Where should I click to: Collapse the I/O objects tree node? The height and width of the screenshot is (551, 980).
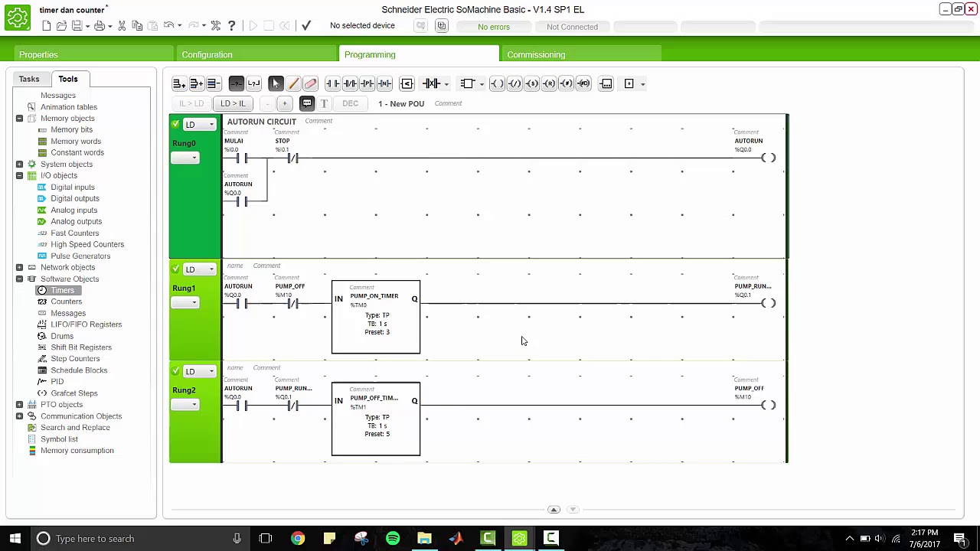[x=19, y=175]
